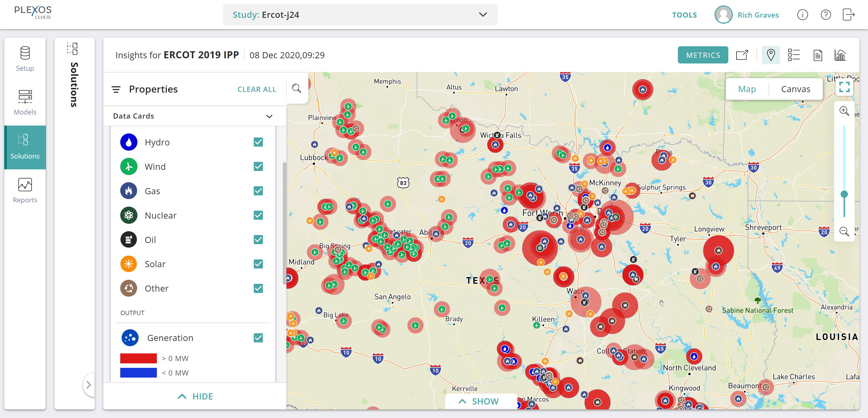Click the Hydro water drop icon

click(129, 142)
